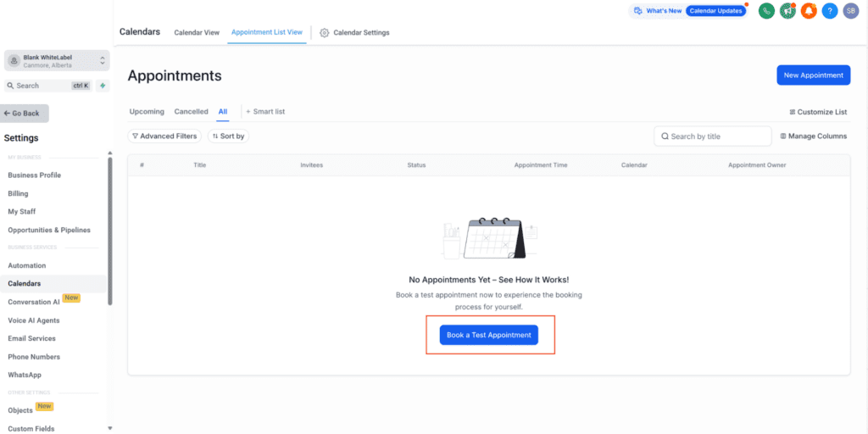
Task: Click the Appointment Time column header
Action: pos(540,165)
